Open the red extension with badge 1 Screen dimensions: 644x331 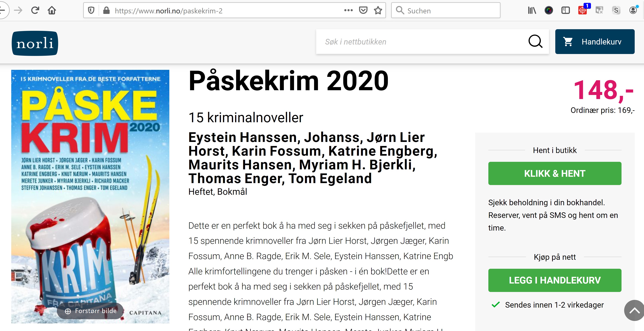(x=583, y=10)
